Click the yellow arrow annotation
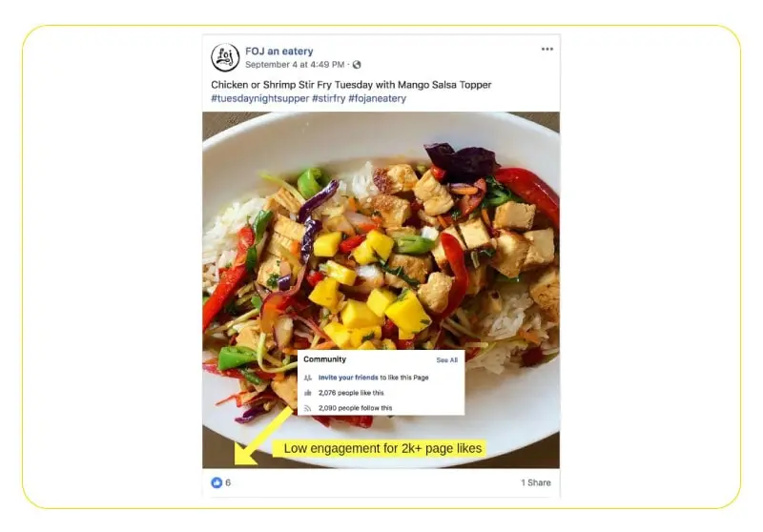763x532 pixels. click(263, 437)
